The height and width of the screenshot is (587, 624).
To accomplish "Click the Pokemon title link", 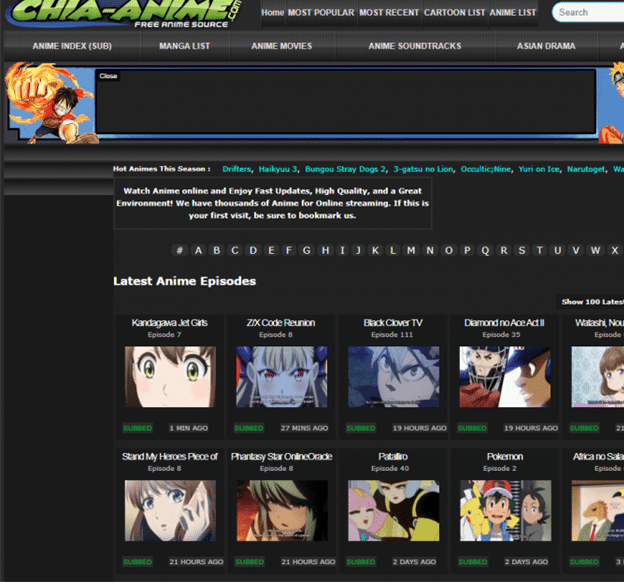I will point(505,457).
